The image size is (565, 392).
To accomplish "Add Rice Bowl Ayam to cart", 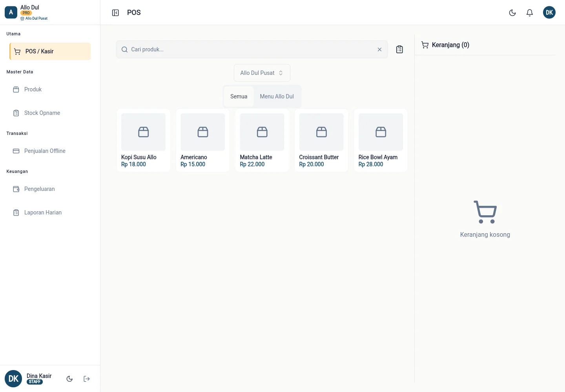I will point(381,140).
